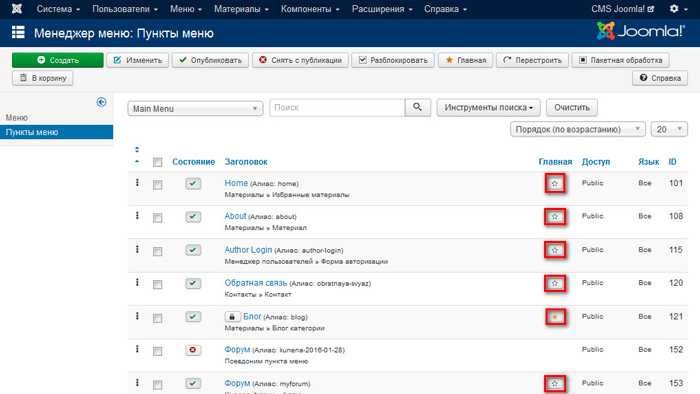Open the Компоненты top menu

310,9
